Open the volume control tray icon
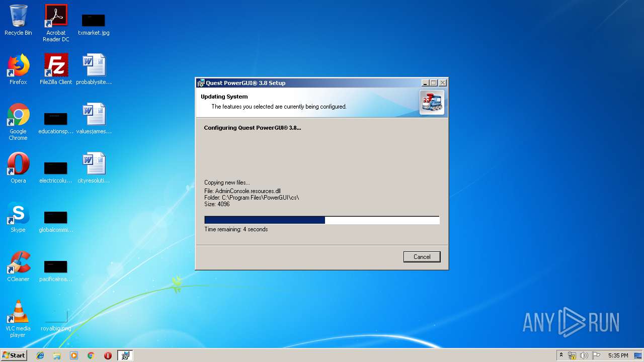644x362 pixels. click(x=584, y=355)
